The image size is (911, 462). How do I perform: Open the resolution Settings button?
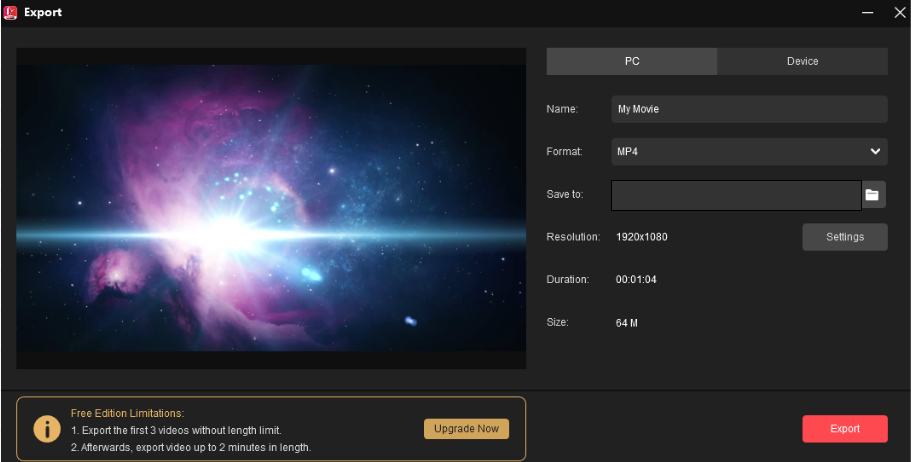tap(845, 237)
